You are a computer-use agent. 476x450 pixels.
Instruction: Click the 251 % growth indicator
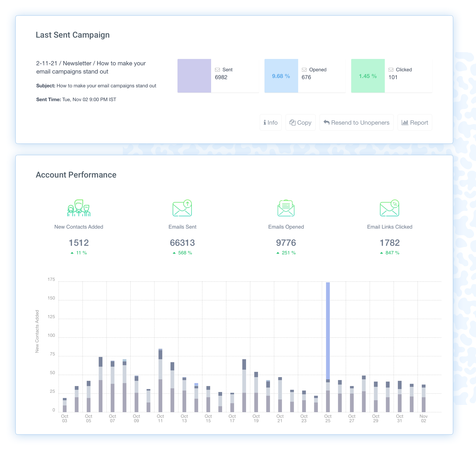pos(286,253)
